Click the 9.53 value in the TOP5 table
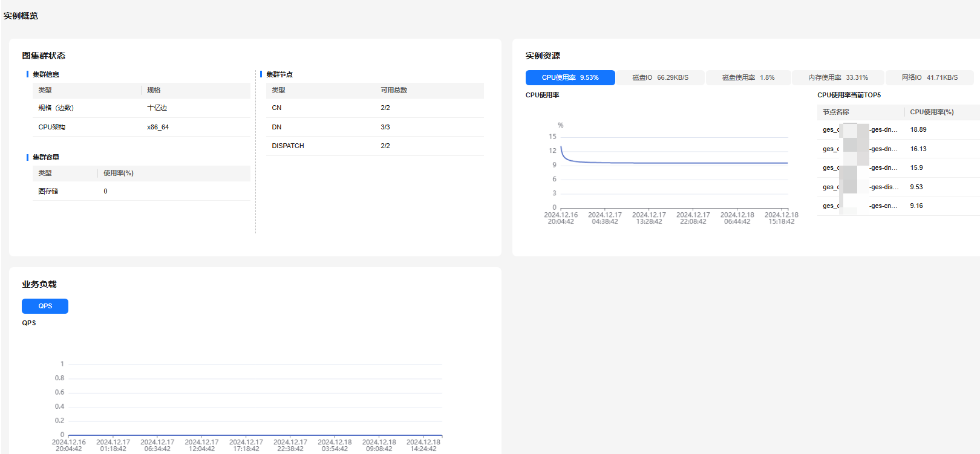The image size is (980, 454). (x=916, y=187)
